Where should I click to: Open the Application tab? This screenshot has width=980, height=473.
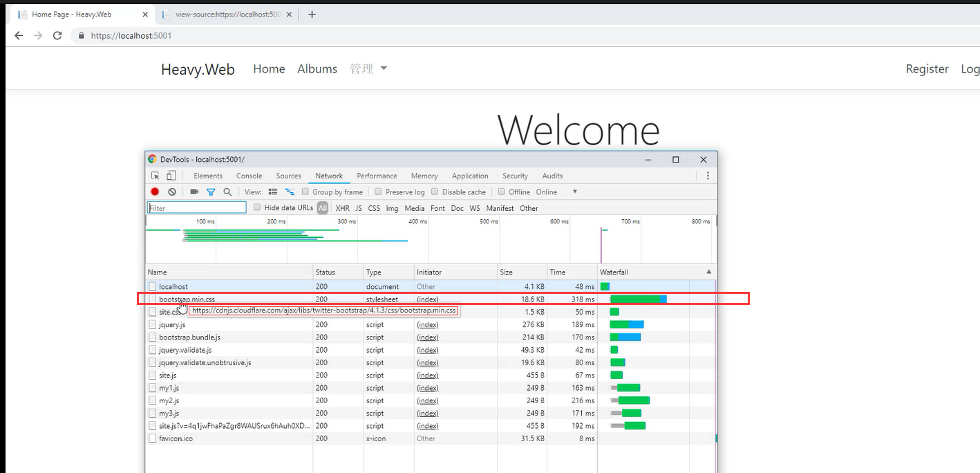(470, 176)
